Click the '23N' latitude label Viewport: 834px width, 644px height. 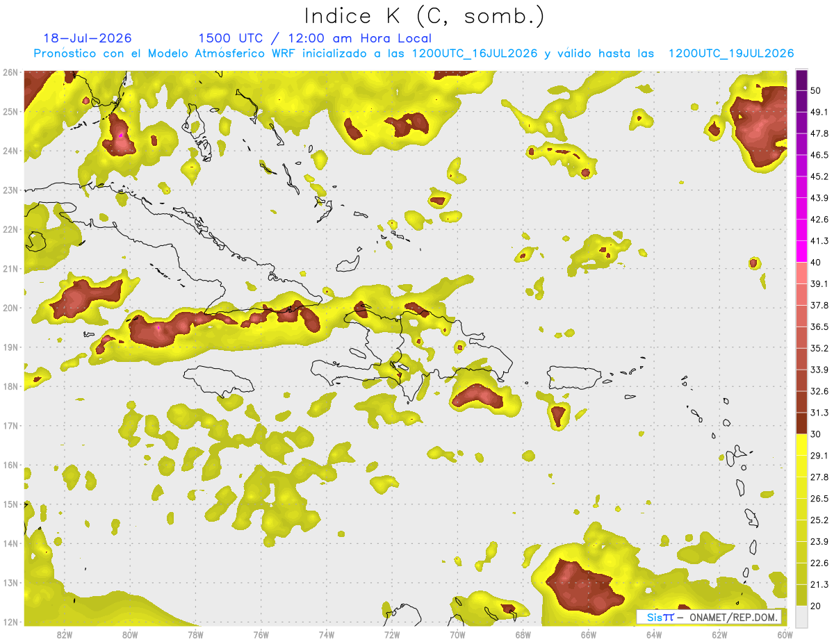pyautogui.click(x=10, y=190)
